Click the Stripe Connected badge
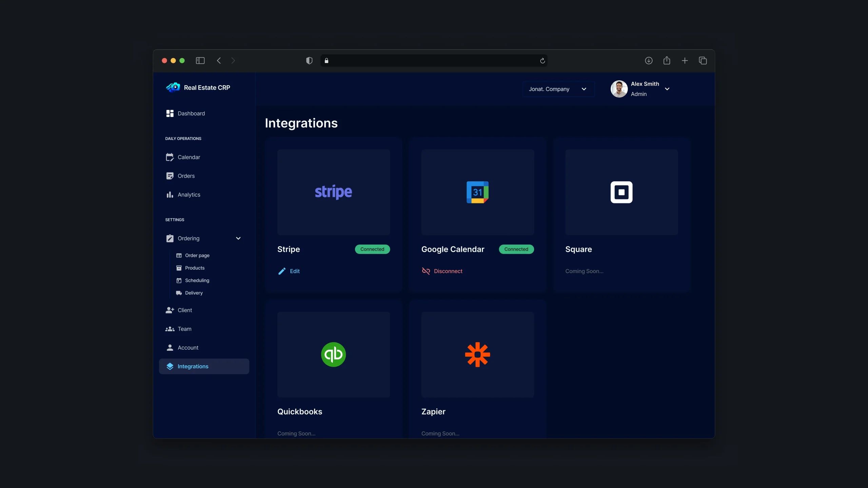Viewport: 868px width, 488px height. pos(372,249)
